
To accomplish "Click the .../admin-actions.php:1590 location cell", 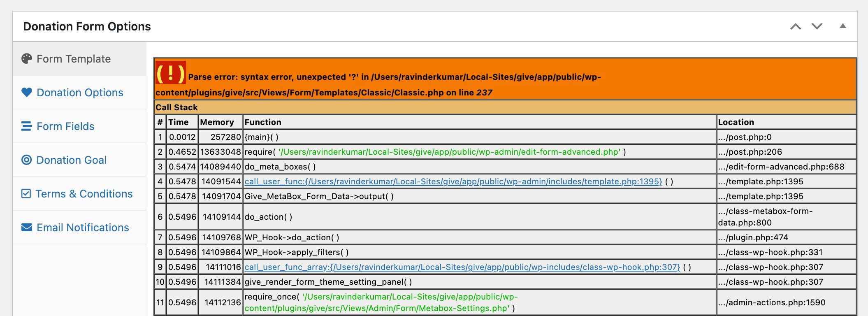I will click(x=787, y=302).
